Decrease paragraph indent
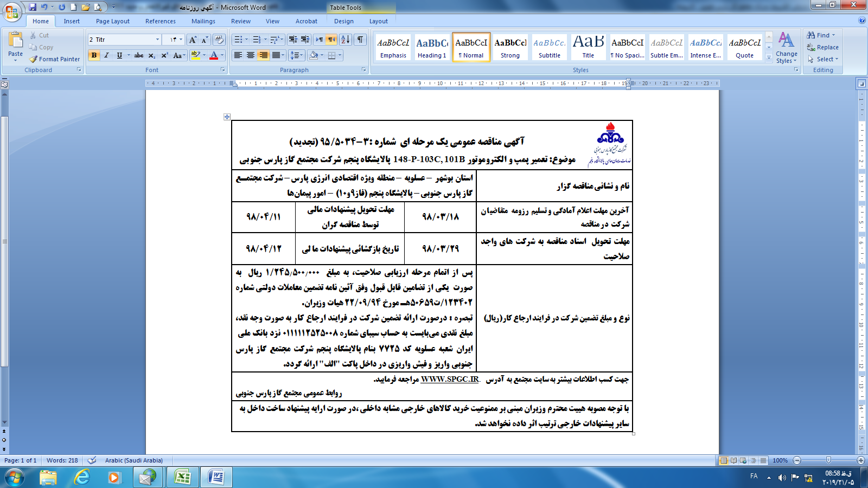The image size is (868, 488). (x=293, y=40)
